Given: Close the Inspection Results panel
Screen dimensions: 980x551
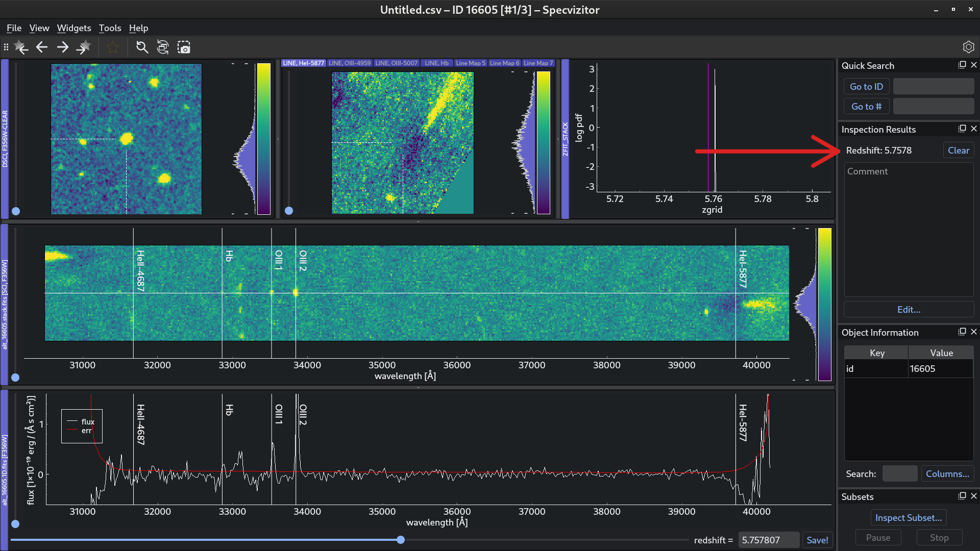Looking at the screenshot, I should coord(974,129).
